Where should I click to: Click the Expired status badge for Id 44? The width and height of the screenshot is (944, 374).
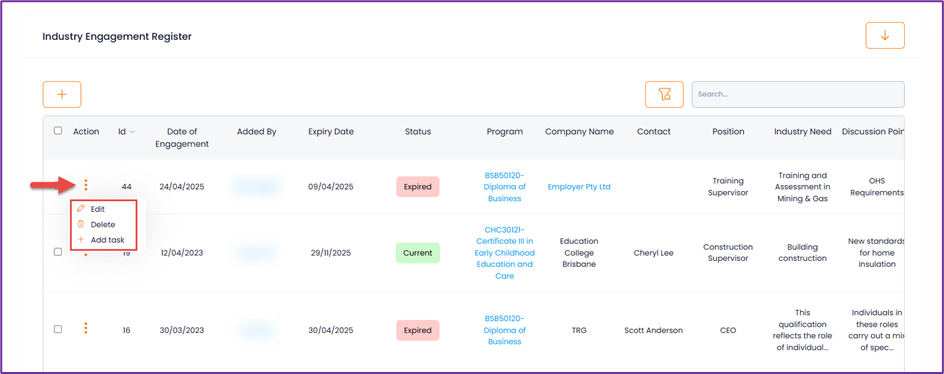pyautogui.click(x=418, y=187)
